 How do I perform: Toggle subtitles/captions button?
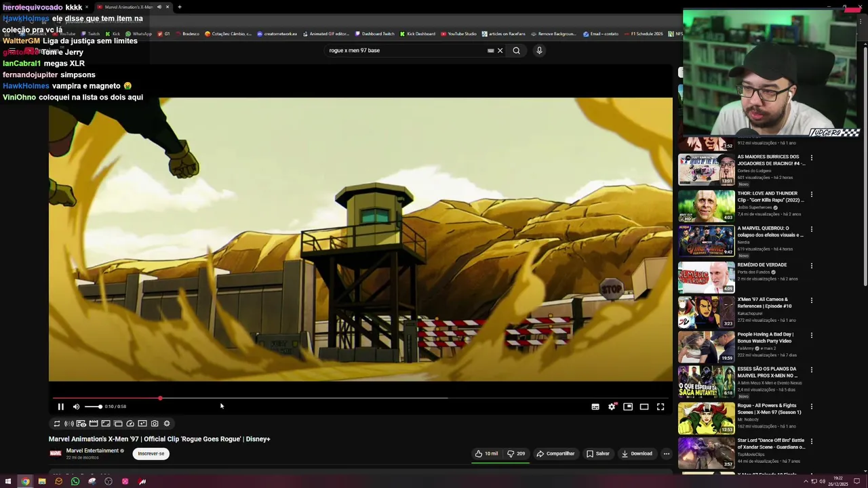pyautogui.click(x=595, y=407)
